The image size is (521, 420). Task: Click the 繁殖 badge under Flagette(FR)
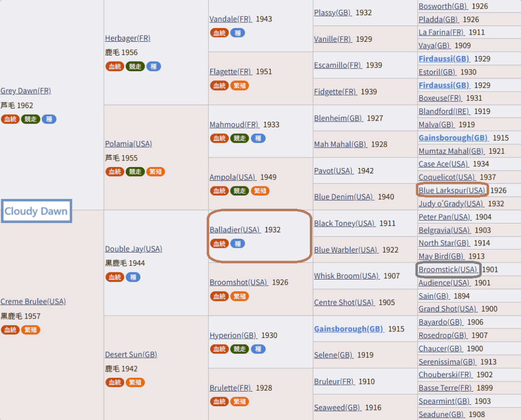(x=240, y=86)
